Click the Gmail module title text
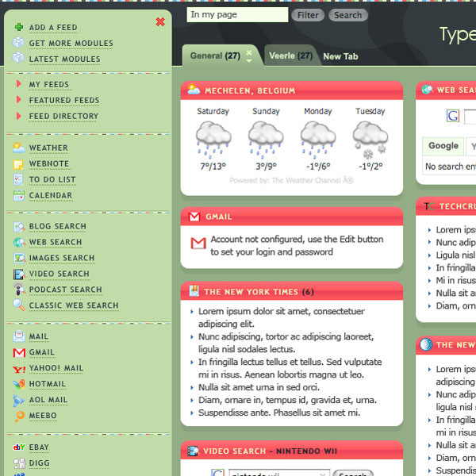 (219, 217)
